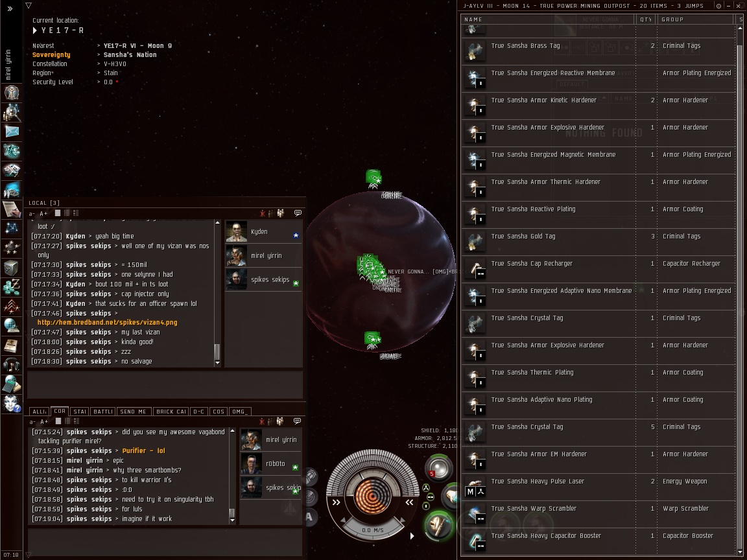Open the scanner radar button left of HUD

310,496
